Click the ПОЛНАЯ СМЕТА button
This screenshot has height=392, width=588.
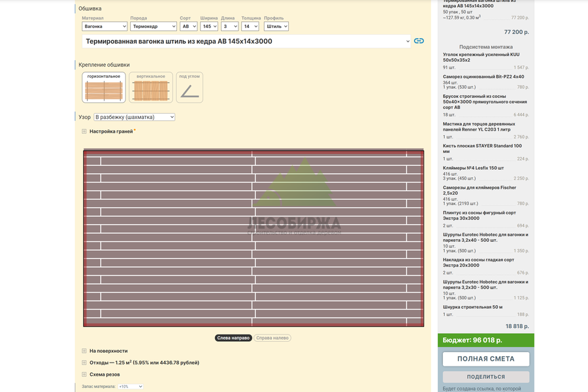click(485, 359)
